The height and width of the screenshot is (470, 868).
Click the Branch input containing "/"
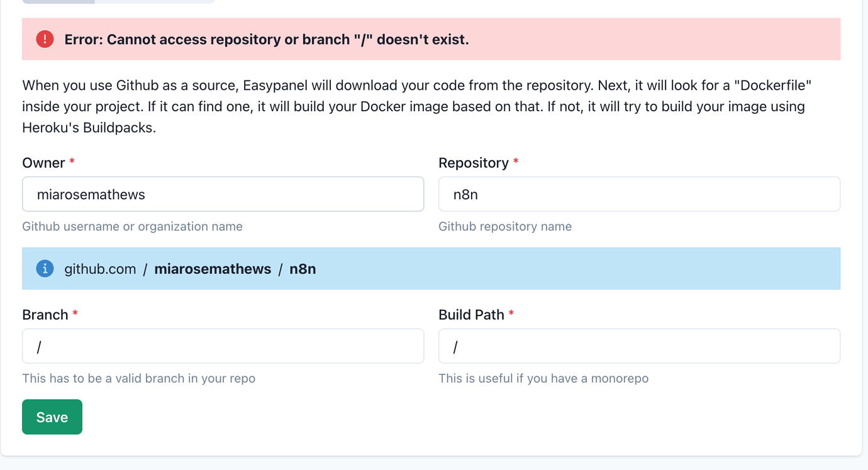tap(223, 346)
